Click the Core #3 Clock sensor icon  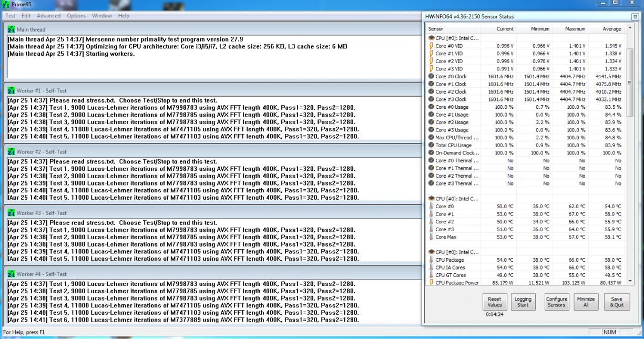431,99
